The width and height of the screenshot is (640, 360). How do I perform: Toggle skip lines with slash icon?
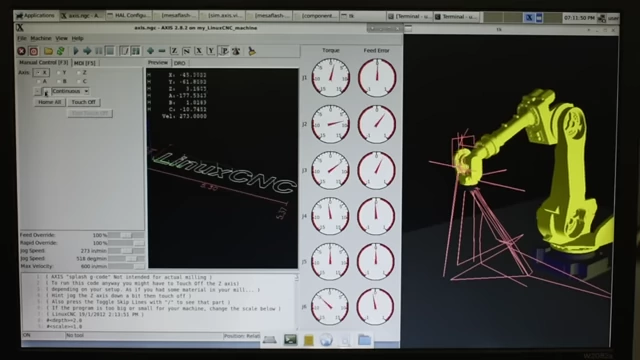pyautogui.click(x=124, y=51)
